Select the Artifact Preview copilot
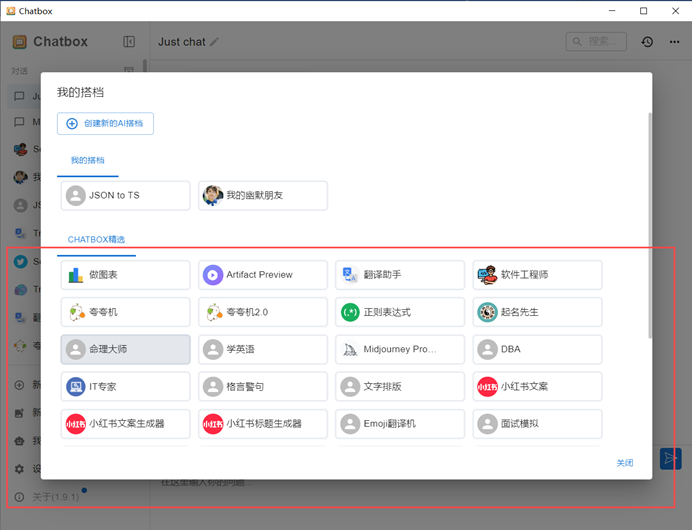The width and height of the screenshot is (692, 530). [263, 274]
